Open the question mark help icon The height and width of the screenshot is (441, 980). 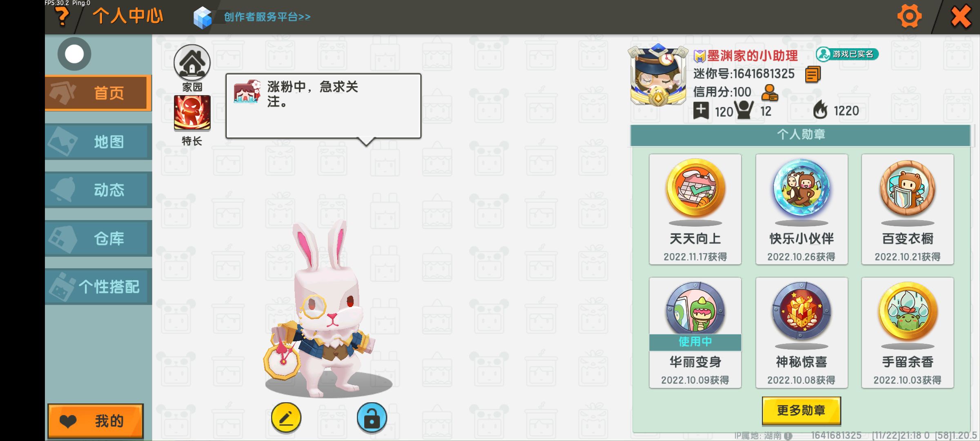coord(62,18)
